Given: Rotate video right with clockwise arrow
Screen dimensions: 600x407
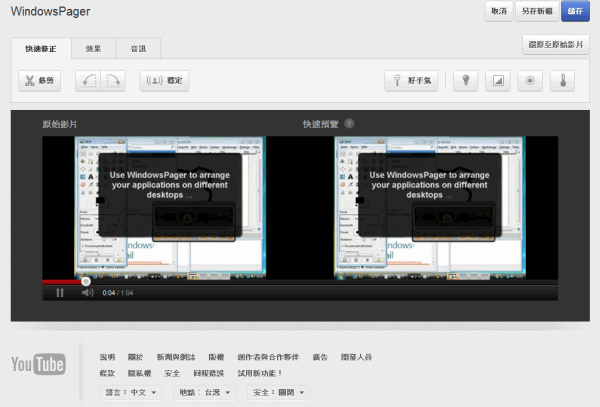Looking at the screenshot, I should pyautogui.click(x=113, y=81).
